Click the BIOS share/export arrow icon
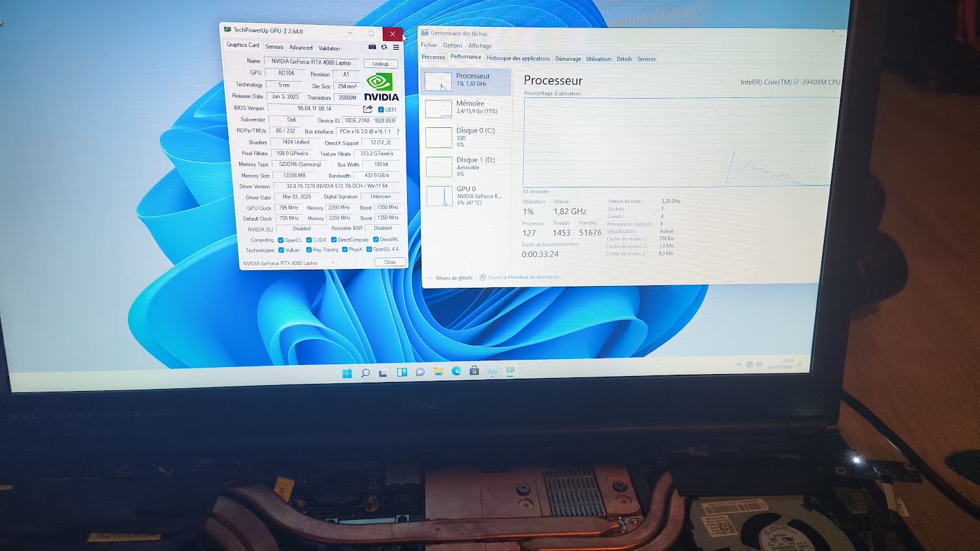 pyautogui.click(x=368, y=109)
